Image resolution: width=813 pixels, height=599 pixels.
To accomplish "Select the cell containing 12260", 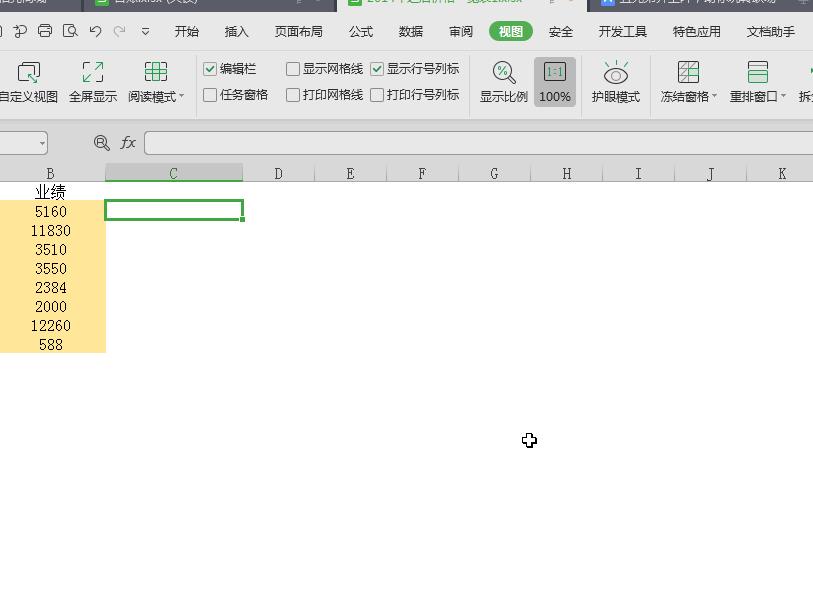I will (x=50, y=326).
